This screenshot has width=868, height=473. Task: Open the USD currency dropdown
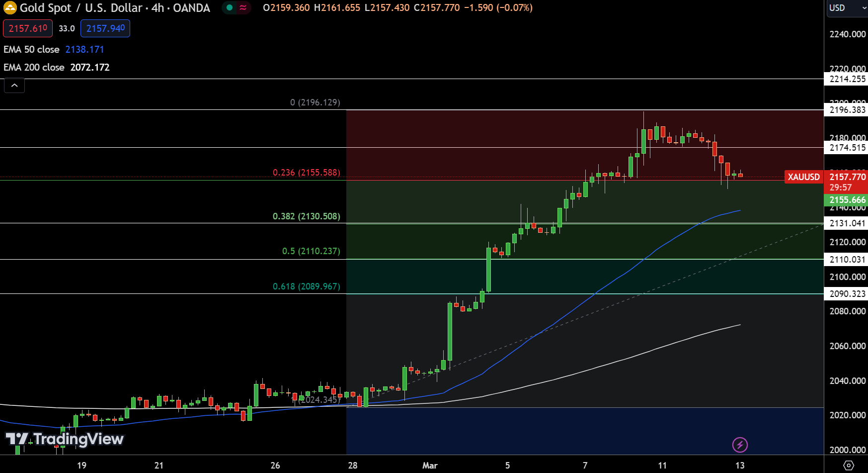[846, 8]
